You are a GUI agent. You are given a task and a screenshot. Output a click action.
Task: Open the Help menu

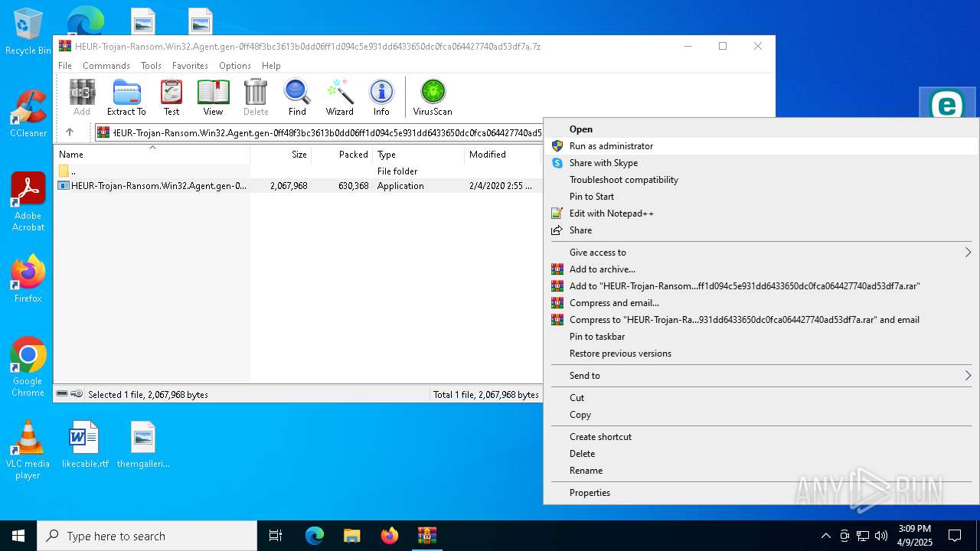pyautogui.click(x=271, y=66)
